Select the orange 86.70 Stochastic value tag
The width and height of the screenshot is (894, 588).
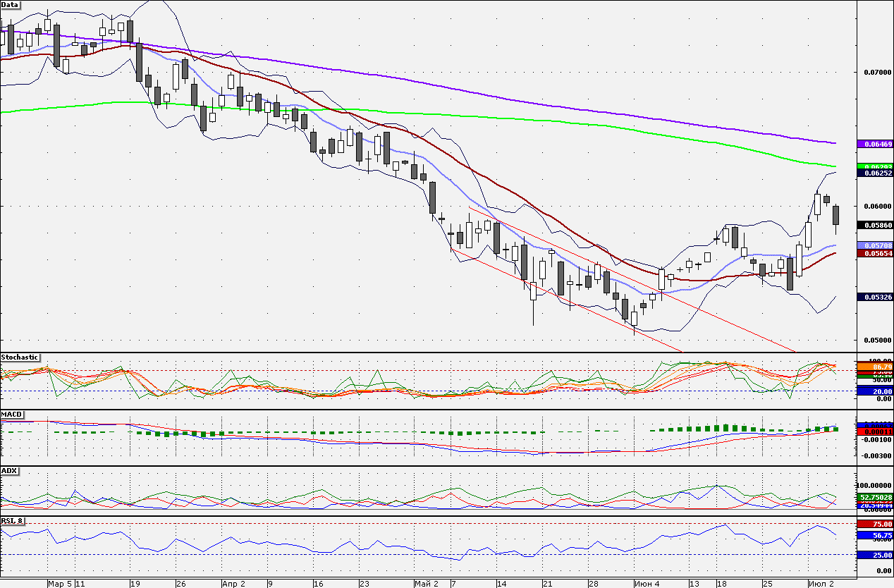875,367
